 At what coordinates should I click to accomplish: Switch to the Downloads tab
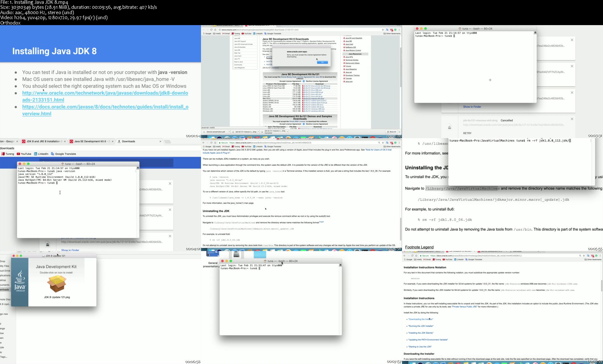click(139, 142)
